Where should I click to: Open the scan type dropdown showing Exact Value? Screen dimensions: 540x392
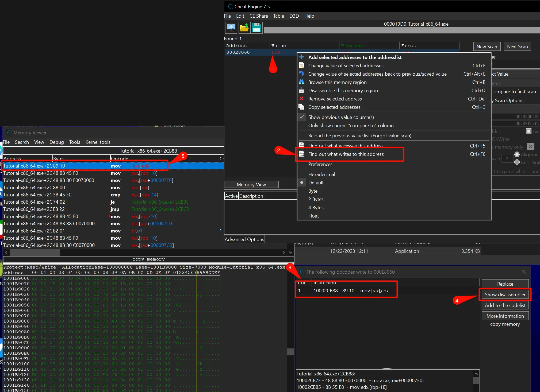tap(515, 74)
